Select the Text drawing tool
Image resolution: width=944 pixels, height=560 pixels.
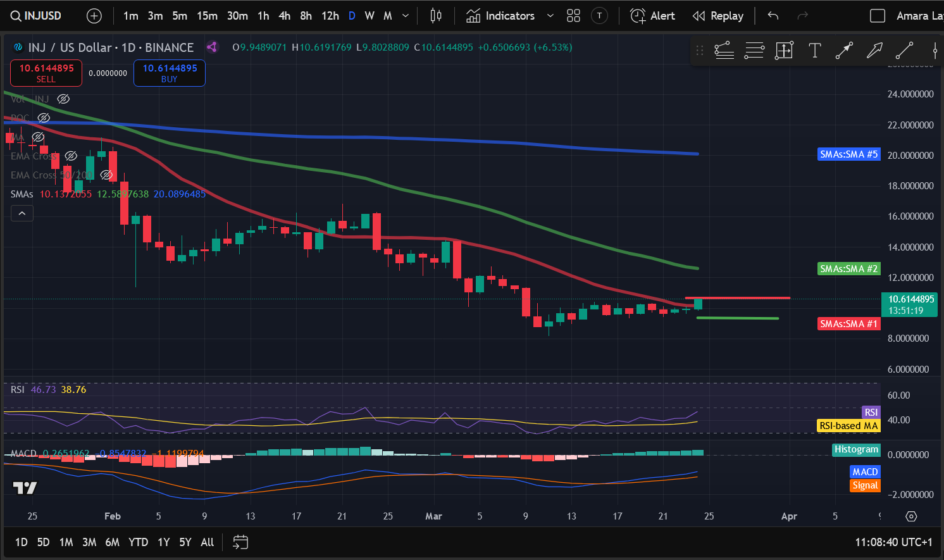pos(814,51)
